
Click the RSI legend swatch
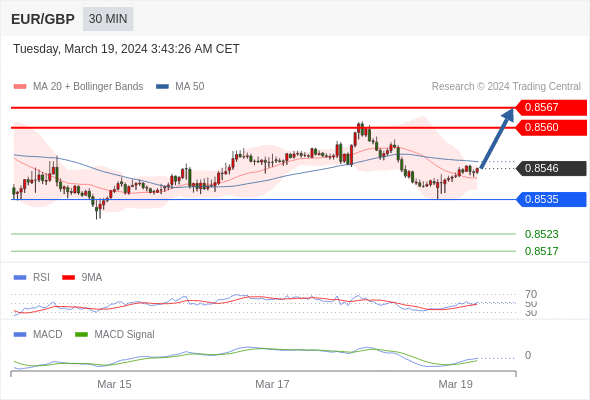click(x=20, y=278)
